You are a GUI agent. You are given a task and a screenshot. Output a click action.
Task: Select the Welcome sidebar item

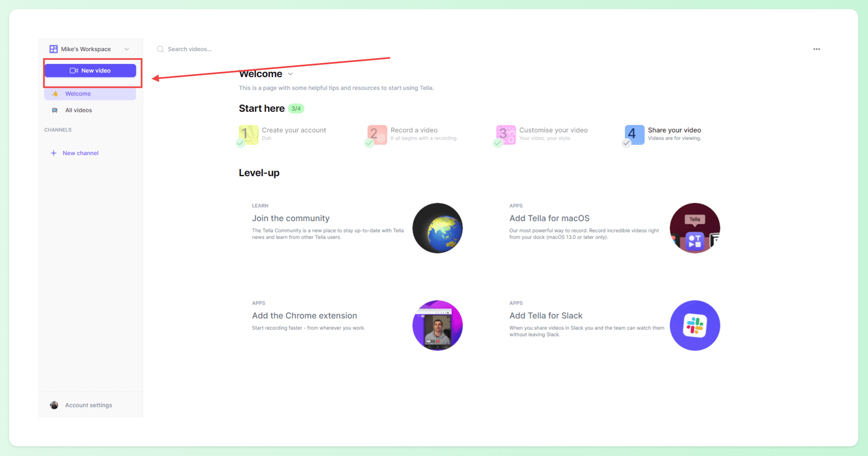click(90, 94)
